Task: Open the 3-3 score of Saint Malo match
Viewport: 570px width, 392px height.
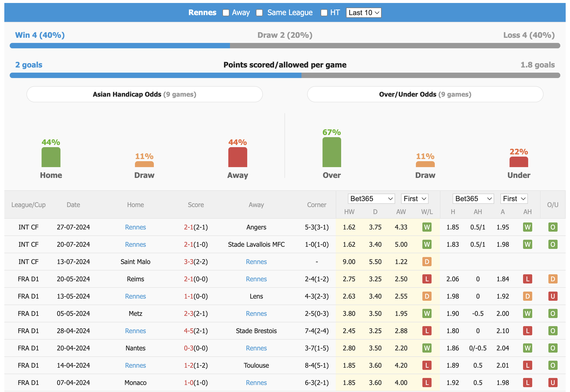Action: click(189, 262)
